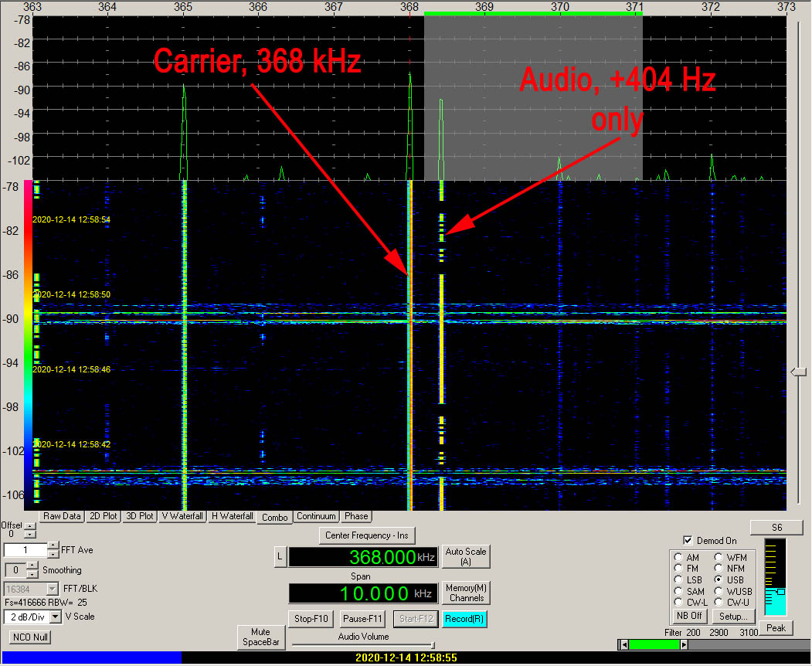Lower Smoothing value with the down arrow
The height and width of the screenshot is (666, 812).
[x=32, y=573]
